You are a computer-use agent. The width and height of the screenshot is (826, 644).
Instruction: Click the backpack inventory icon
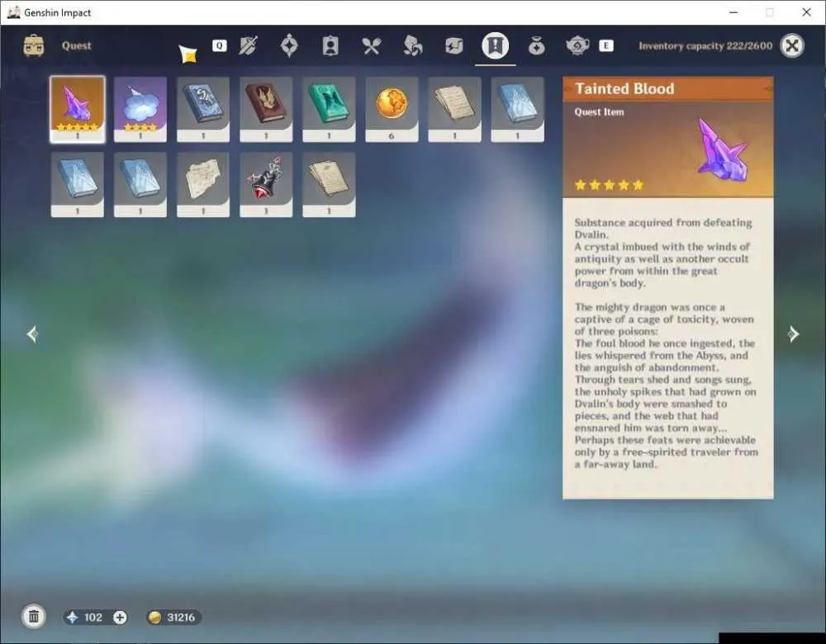tap(34, 45)
